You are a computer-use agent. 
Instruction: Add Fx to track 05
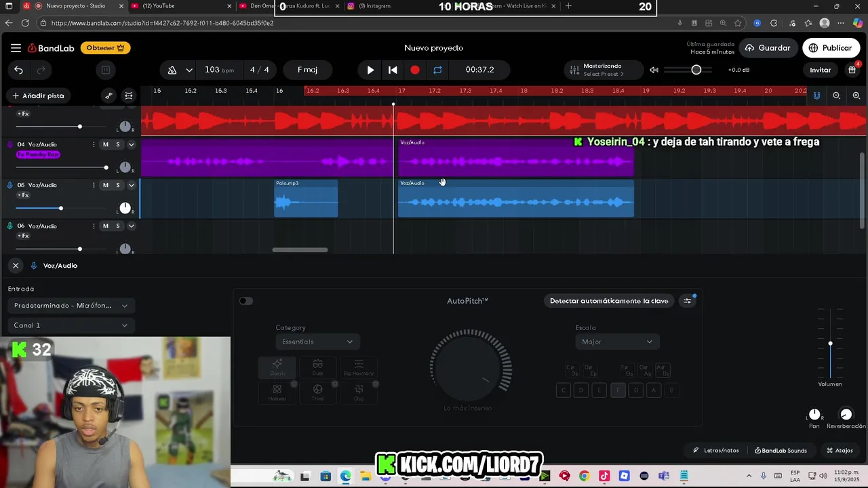(23, 195)
